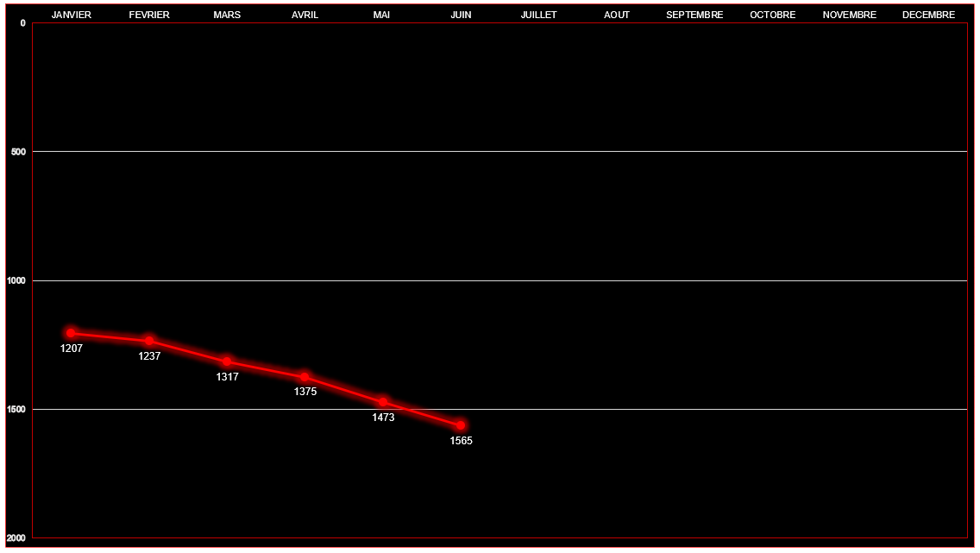Select the FEVRIER data point on the line
Viewport: 980px width, 553px height.
pyautogui.click(x=149, y=341)
